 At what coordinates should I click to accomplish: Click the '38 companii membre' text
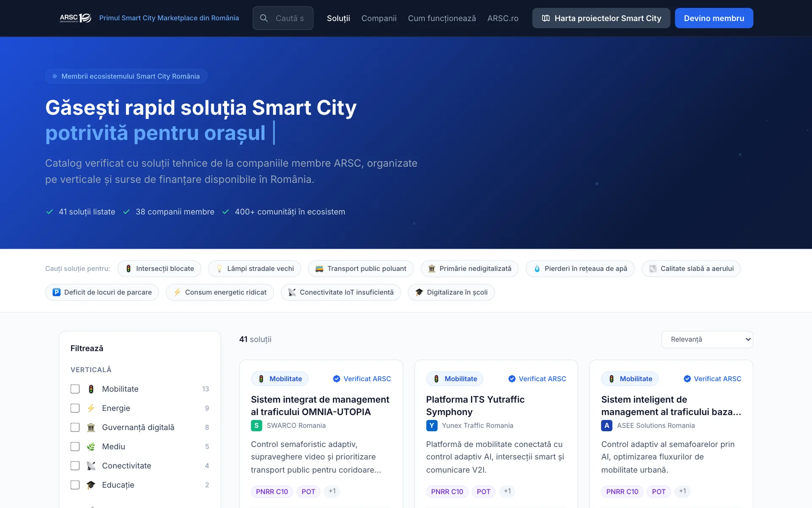click(175, 212)
